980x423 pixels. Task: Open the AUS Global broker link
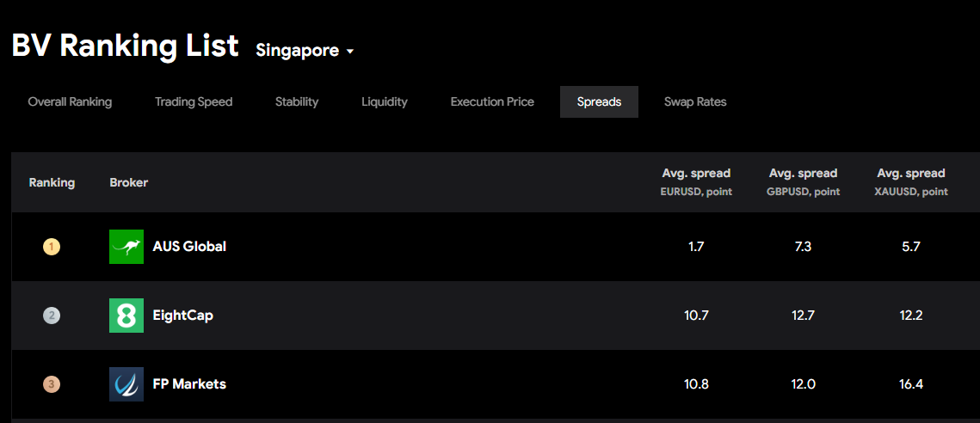click(x=189, y=247)
